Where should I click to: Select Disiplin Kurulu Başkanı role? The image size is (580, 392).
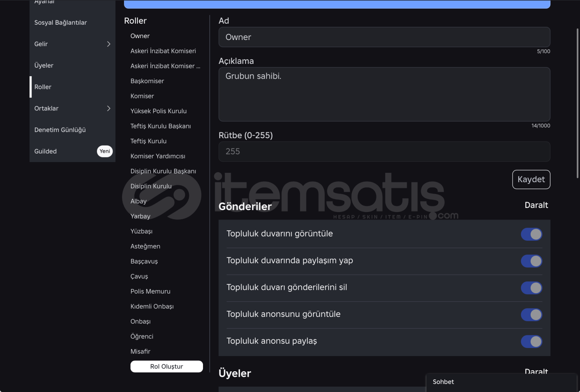click(163, 171)
